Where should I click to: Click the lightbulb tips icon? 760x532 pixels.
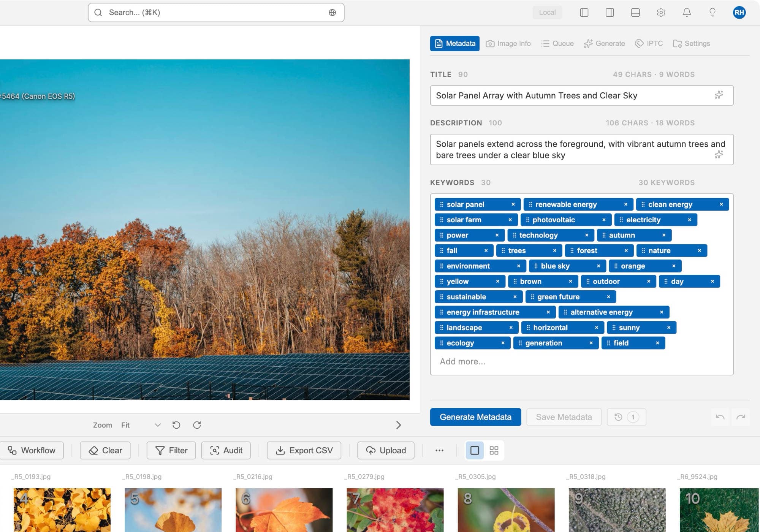[712, 13]
